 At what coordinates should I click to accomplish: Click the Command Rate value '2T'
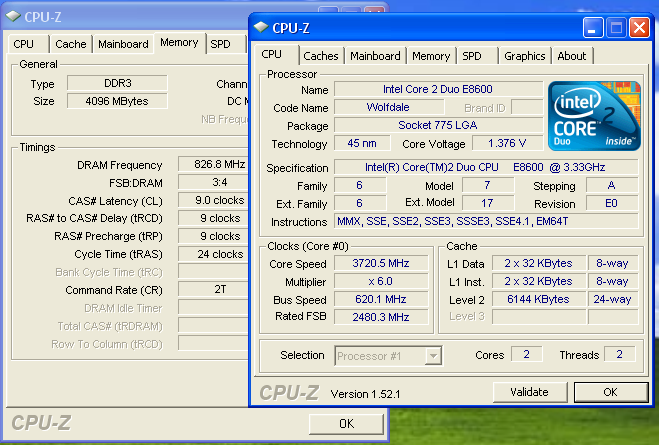pyautogui.click(x=214, y=290)
